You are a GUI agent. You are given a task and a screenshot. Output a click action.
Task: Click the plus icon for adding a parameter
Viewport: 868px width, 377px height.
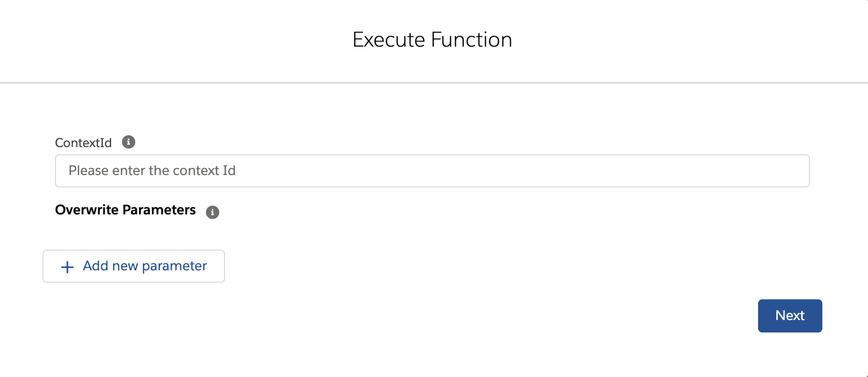67,267
